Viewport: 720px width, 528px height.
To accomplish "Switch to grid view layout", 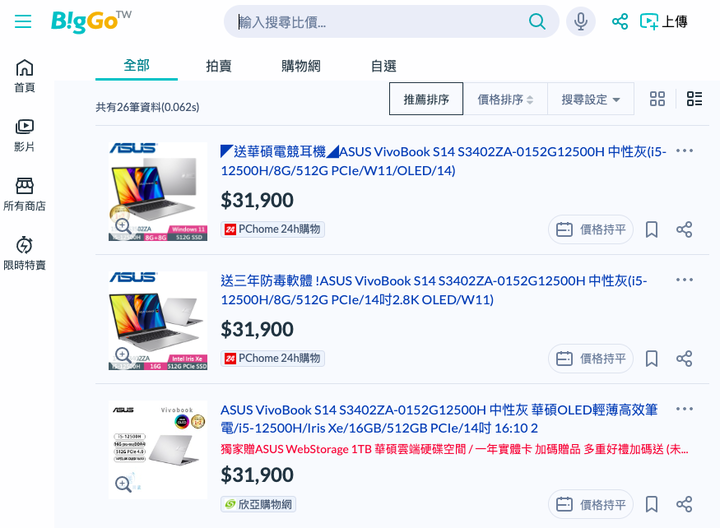I will (657, 99).
